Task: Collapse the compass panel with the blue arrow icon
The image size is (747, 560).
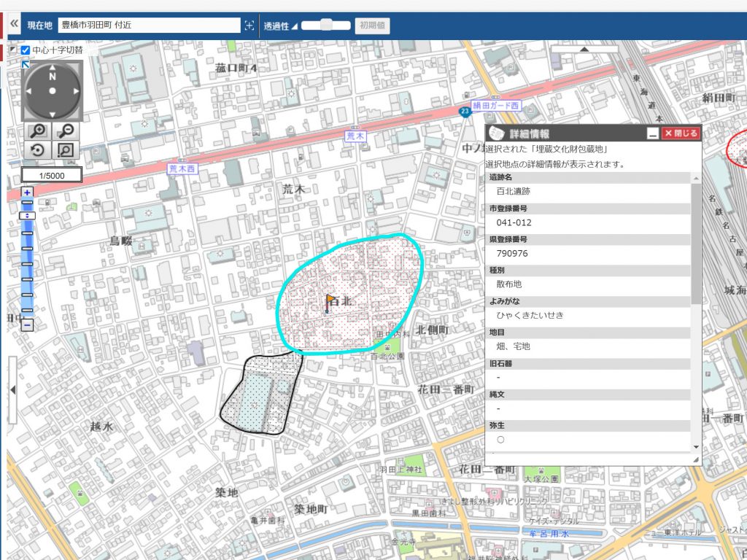Action: (x=26, y=64)
